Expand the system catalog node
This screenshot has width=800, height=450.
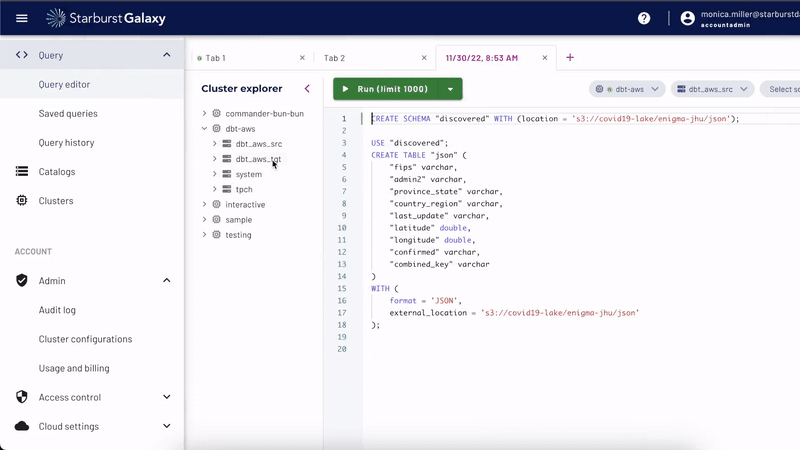(x=214, y=174)
